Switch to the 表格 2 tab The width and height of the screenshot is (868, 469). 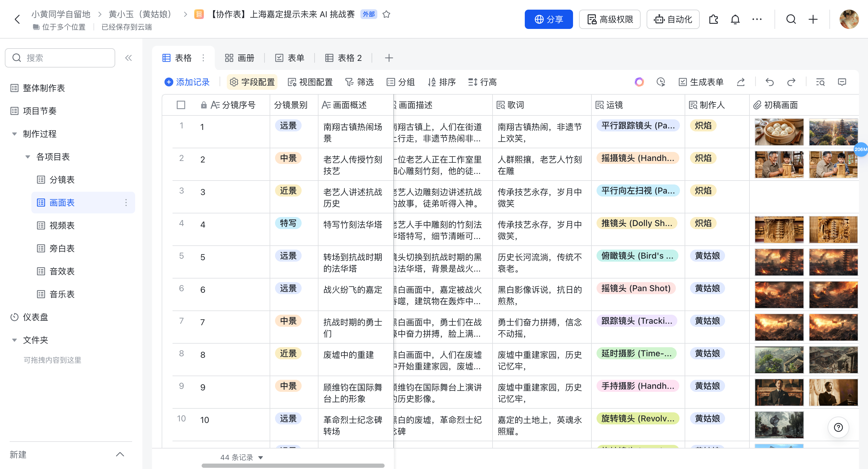343,58
